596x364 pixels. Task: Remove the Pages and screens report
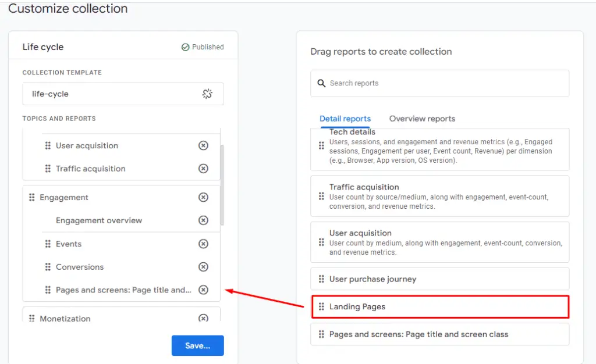coord(203,290)
